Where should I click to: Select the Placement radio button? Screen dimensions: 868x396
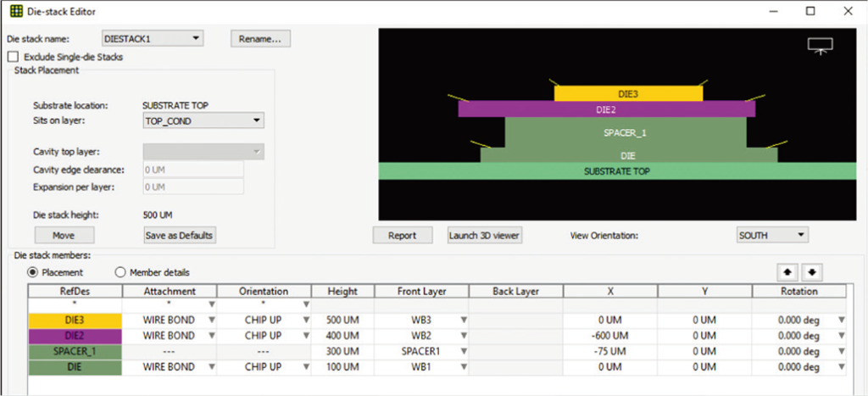pos(34,272)
